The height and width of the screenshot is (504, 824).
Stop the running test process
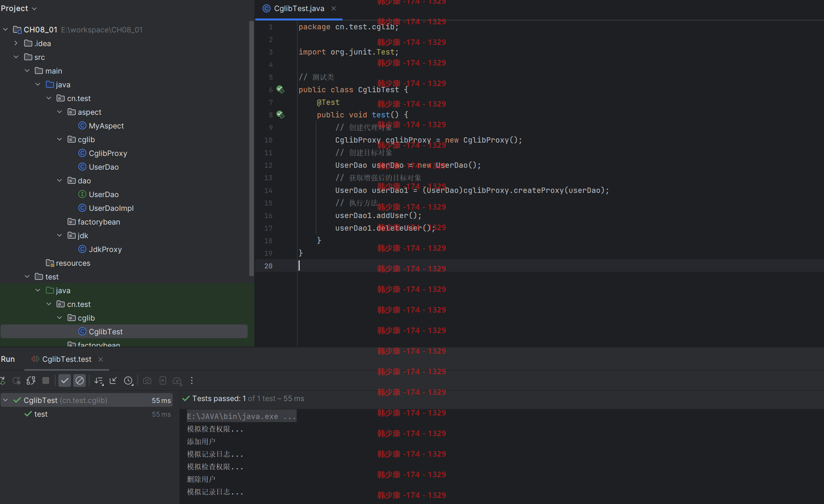[x=46, y=380]
